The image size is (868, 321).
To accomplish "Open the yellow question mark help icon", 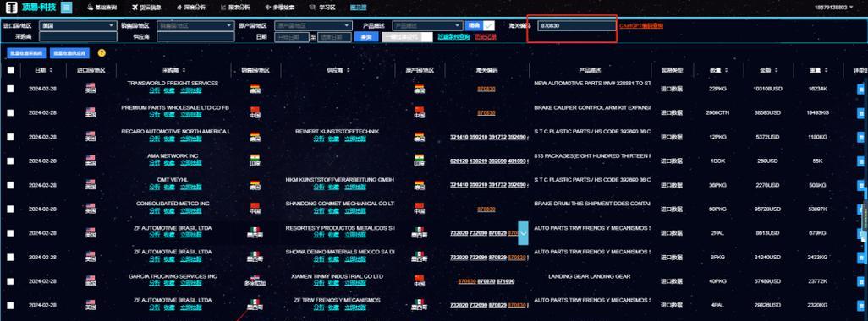I will (102, 53).
